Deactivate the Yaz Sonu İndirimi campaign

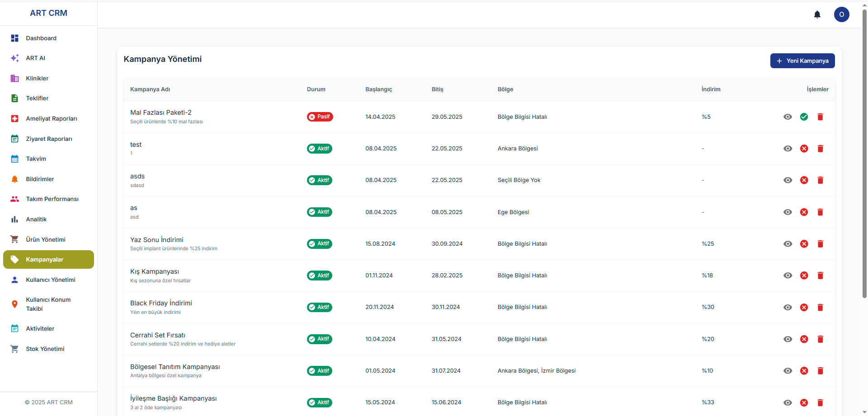point(804,244)
